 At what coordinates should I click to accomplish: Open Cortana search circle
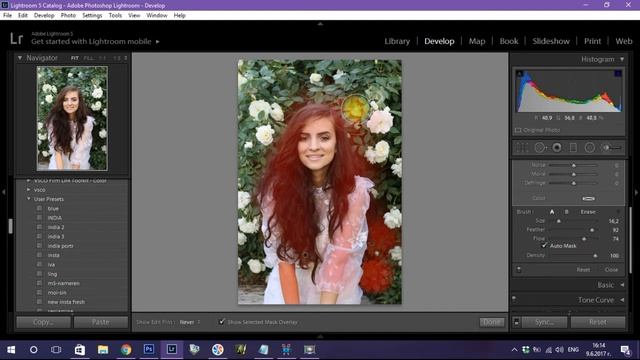(33, 350)
